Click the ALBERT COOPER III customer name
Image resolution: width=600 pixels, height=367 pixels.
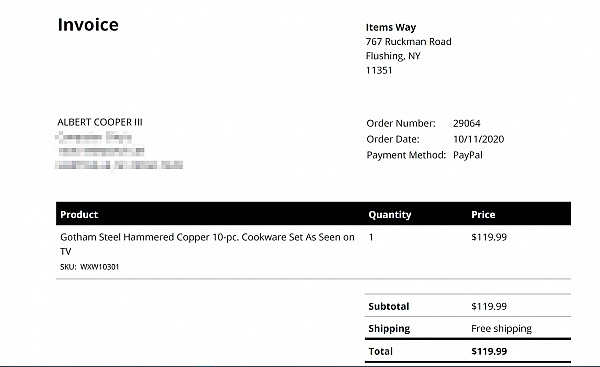(100, 122)
